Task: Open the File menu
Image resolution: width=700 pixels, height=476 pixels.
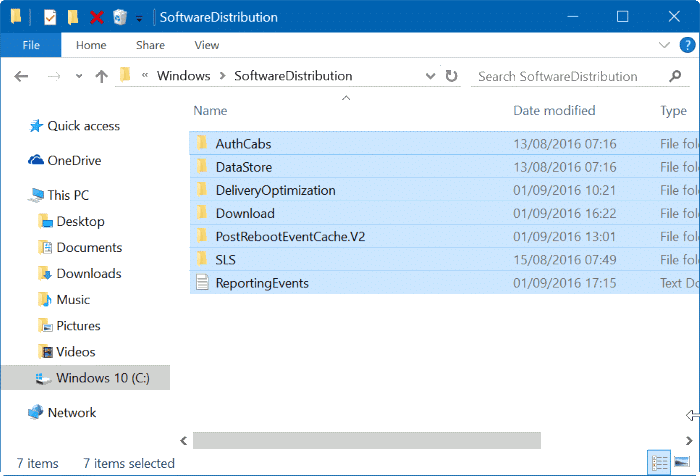Action: [x=31, y=45]
